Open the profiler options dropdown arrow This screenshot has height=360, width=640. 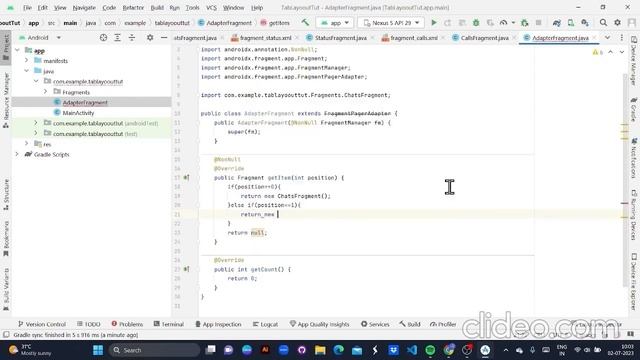click(x=513, y=23)
